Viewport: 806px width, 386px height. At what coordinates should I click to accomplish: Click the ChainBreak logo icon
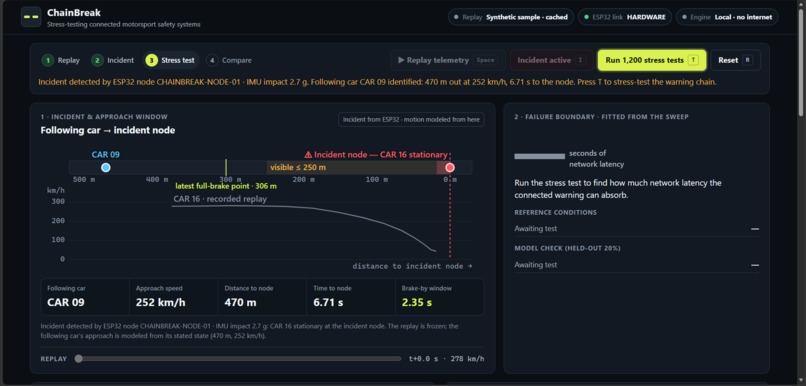(31, 16)
